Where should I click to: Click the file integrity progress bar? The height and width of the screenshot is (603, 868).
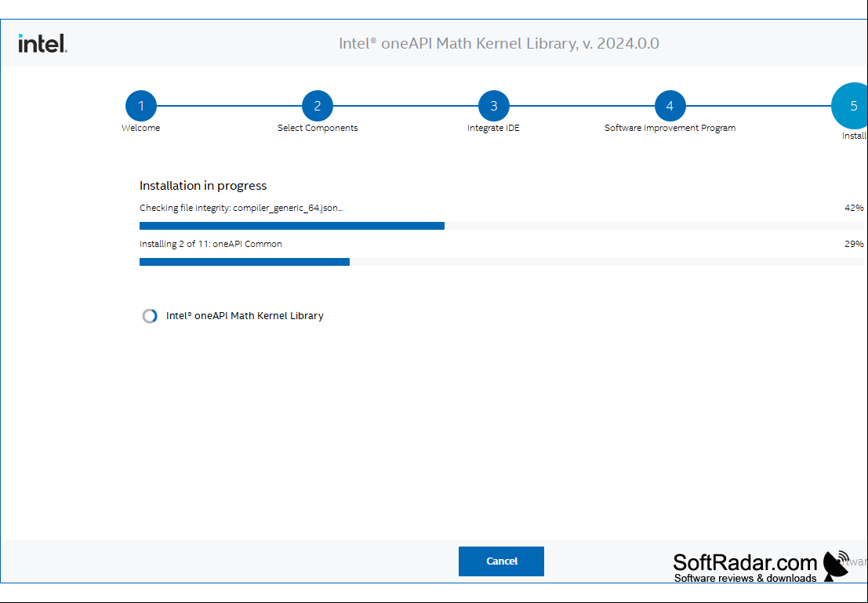[502, 226]
